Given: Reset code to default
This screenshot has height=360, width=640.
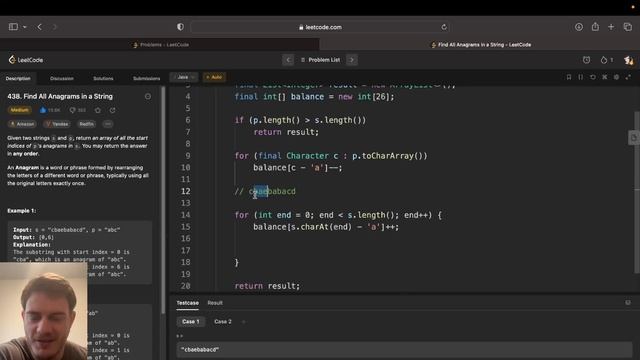Looking at the screenshot, I should pyautogui.click(x=593, y=77).
